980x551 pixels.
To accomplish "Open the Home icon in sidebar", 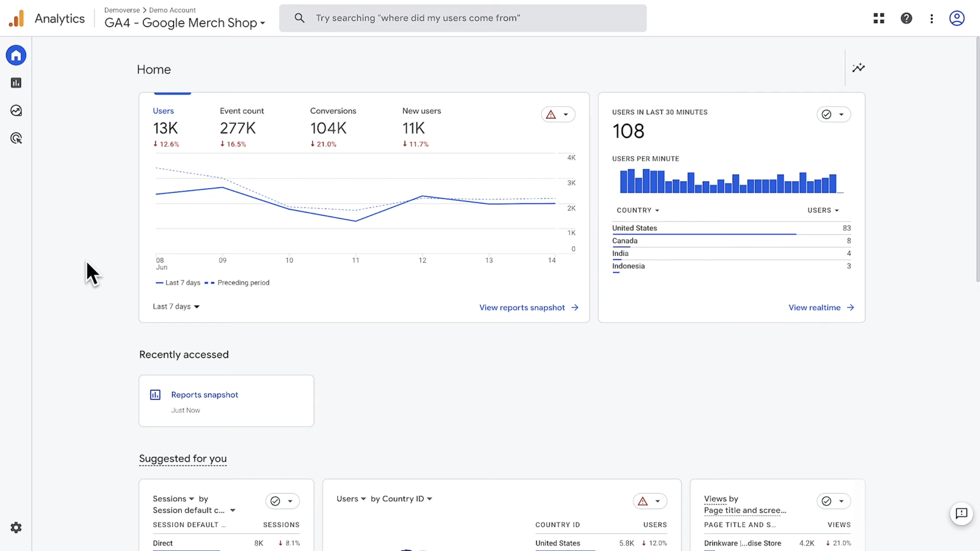I will click(x=16, y=56).
